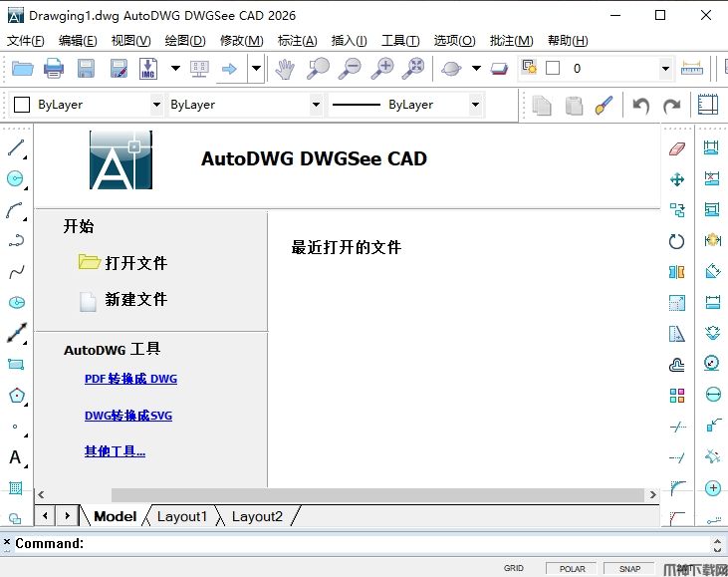
Task: Click 打开文件 to open a file
Action: [135, 263]
